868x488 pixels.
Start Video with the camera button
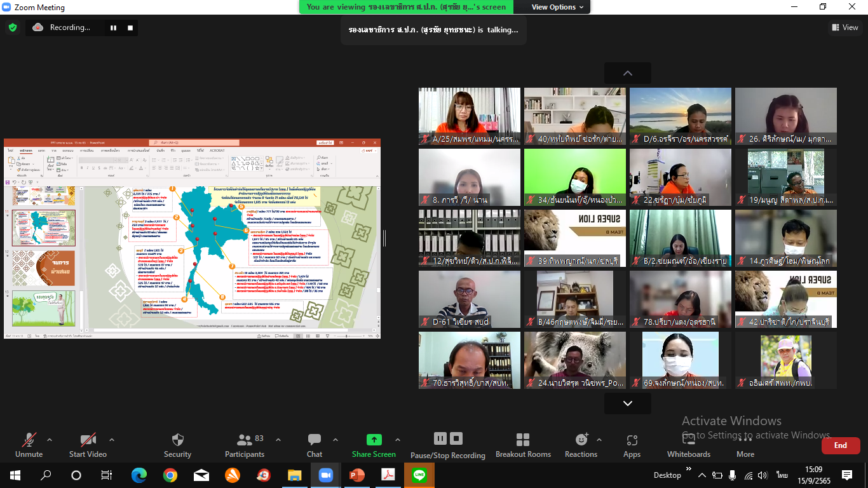[x=88, y=445]
